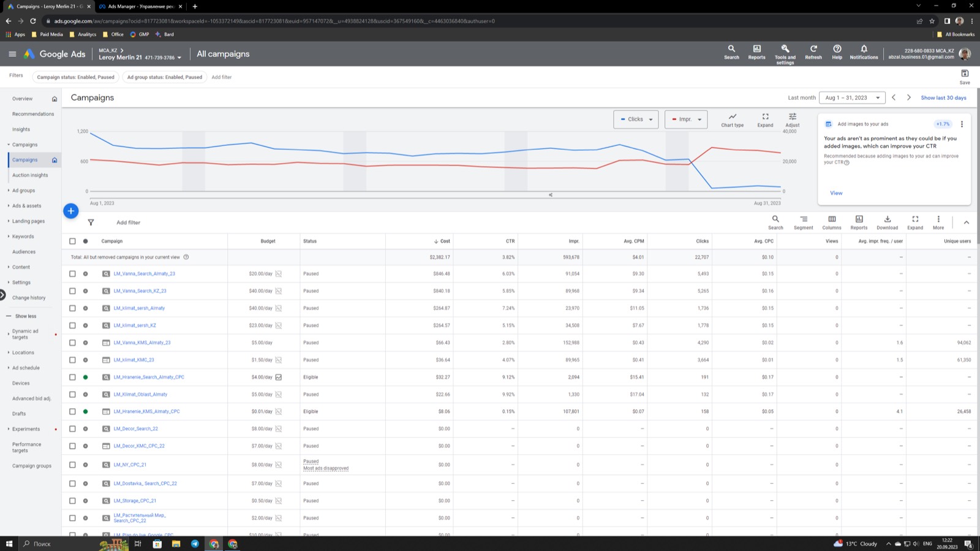Collapse the table toolbar chevron
Image resolution: width=980 pixels, height=551 pixels.
[x=966, y=222]
